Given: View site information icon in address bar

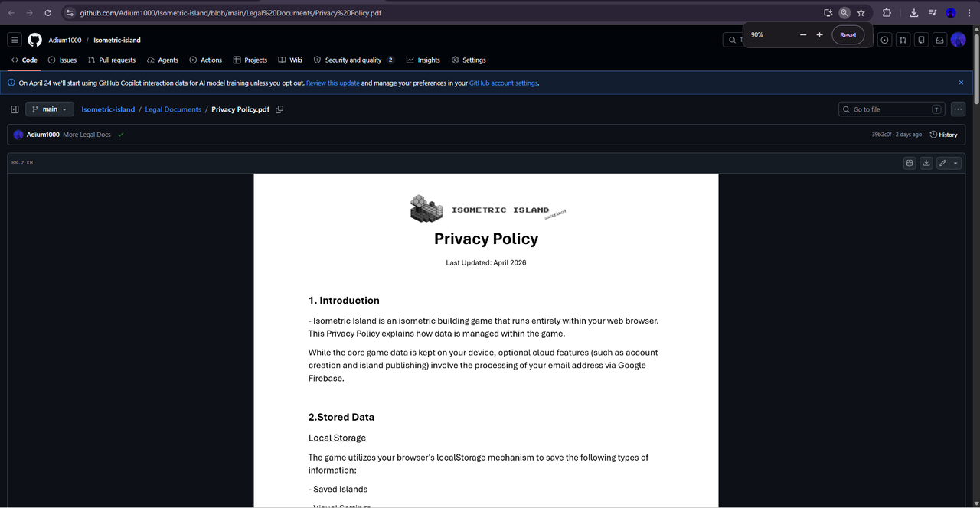Looking at the screenshot, I should pos(70,13).
